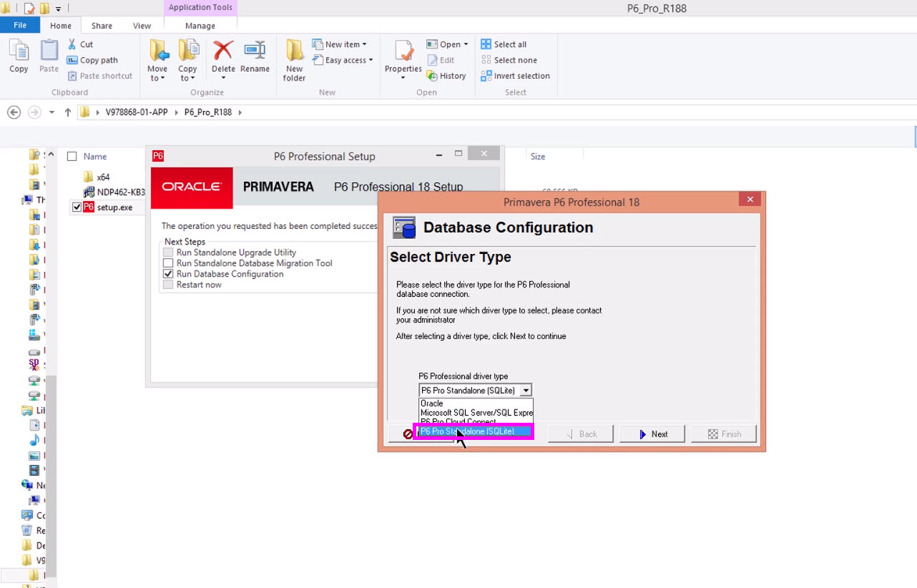Viewport: 917px width, 588px height.
Task: Check Run Standalone Database Migration Tool
Action: tap(168, 263)
